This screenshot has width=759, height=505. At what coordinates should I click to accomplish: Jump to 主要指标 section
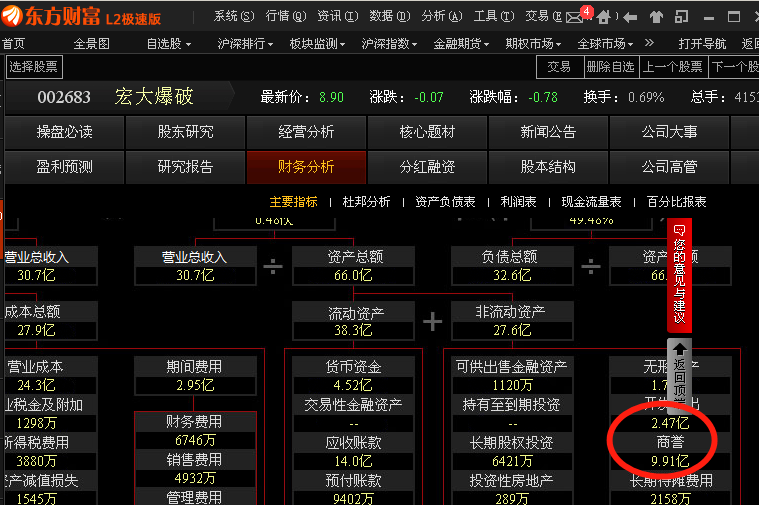pyautogui.click(x=293, y=202)
